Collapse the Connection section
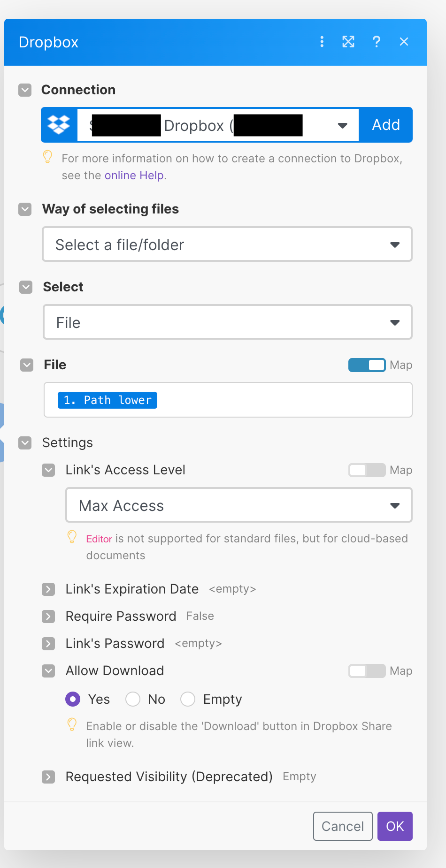Screen dimensions: 446x868 (x=25, y=90)
